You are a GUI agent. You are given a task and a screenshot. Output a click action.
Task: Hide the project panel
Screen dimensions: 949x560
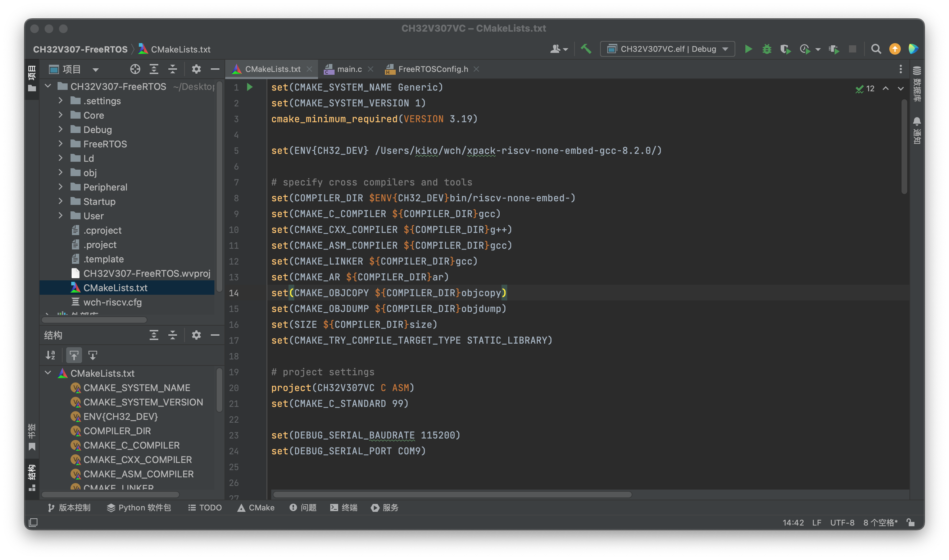tap(215, 69)
